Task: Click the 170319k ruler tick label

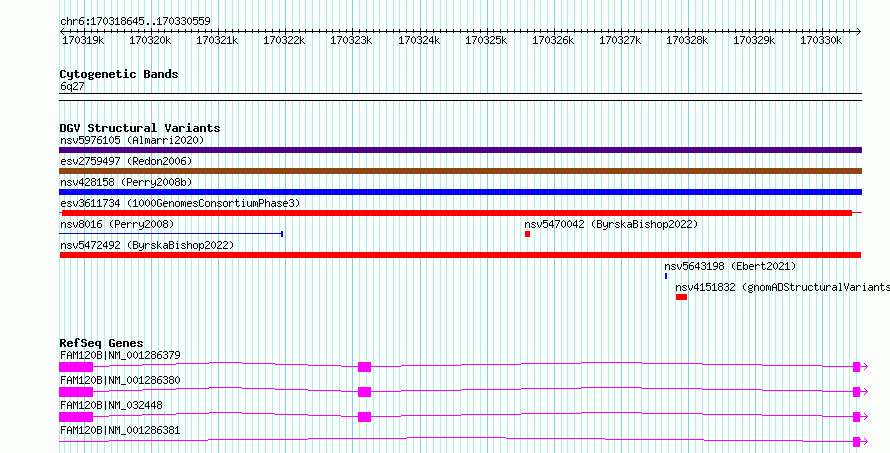Action: point(83,40)
